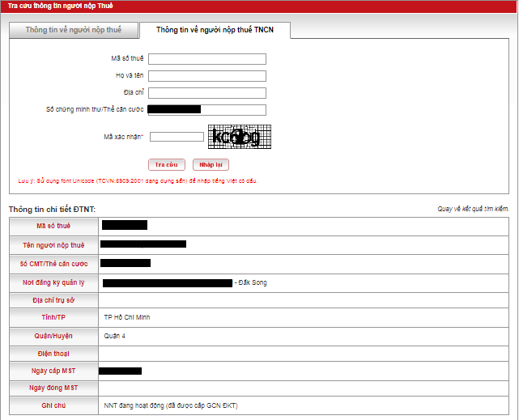Image resolution: width=519 pixels, height=420 pixels.
Task: Click the captcha verification image
Action: [x=240, y=137]
